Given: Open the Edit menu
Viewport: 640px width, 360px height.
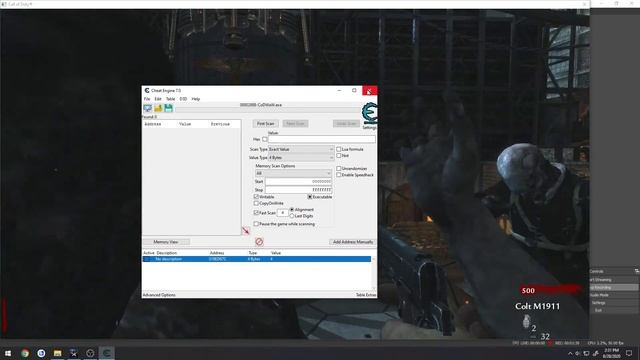Looking at the screenshot, I should click(158, 99).
